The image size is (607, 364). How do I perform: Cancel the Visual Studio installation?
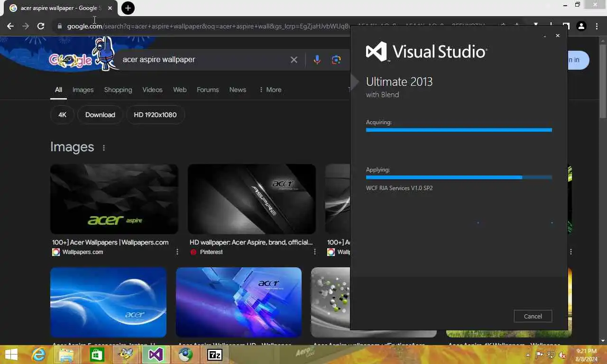[533, 316]
